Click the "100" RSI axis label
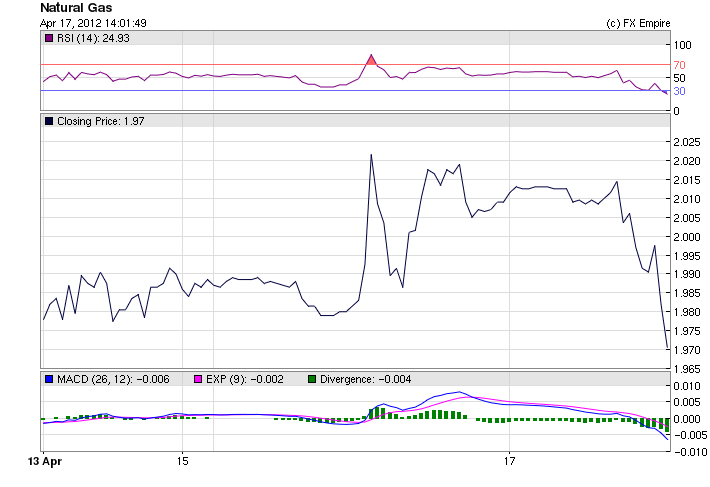The height and width of the screenshot is (487, 710). [683, 45]
